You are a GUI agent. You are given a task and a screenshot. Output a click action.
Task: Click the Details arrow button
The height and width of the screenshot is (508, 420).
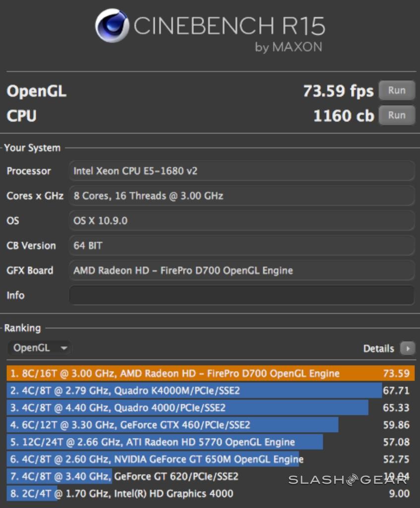point(407,349)
